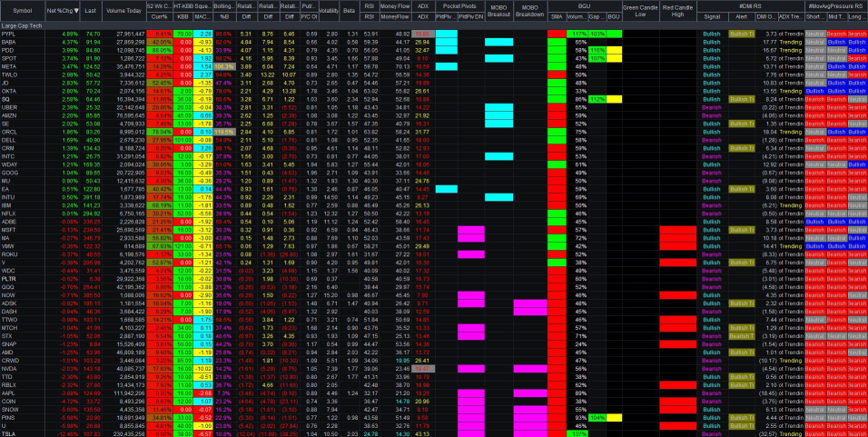
Task: Click the Bearish T alert in STX row
Action: (741, 335)
